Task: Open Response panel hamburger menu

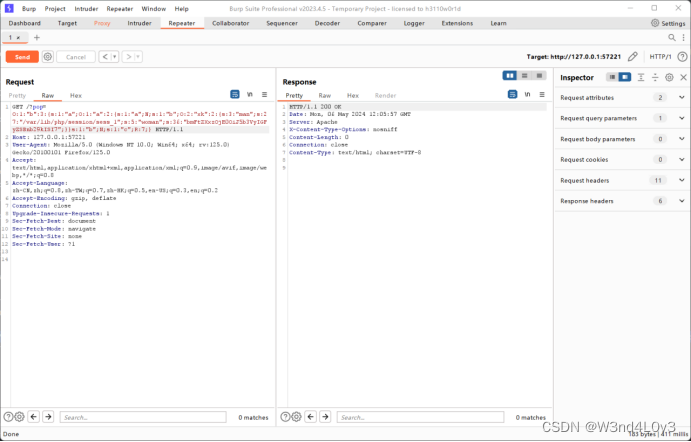Action: (x=542, y=94)
